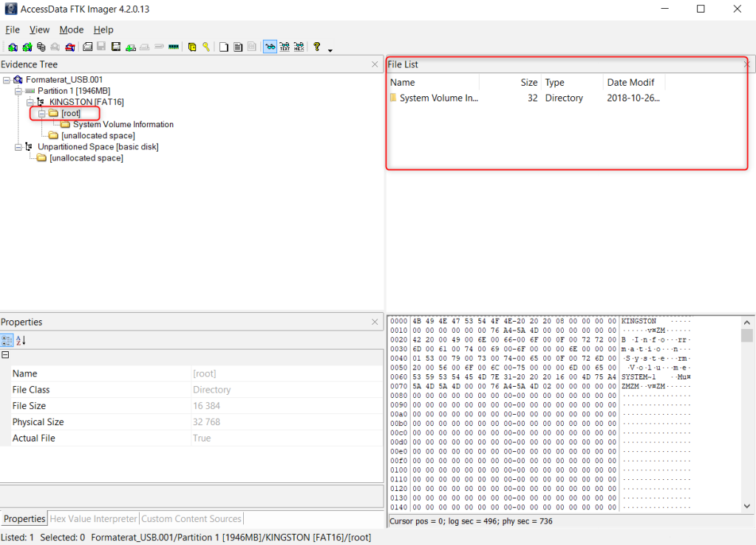Sort properties alphabetically with A-Z button

point(21,340)
